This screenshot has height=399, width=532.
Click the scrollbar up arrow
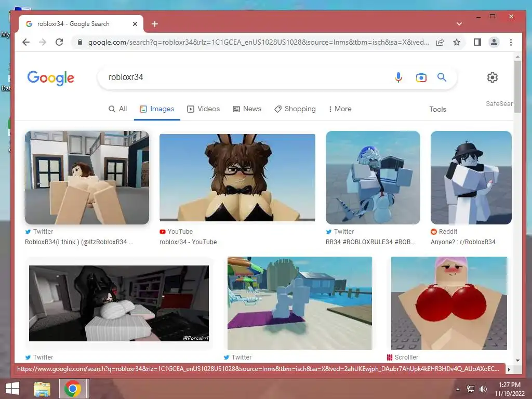click(517, 57)
